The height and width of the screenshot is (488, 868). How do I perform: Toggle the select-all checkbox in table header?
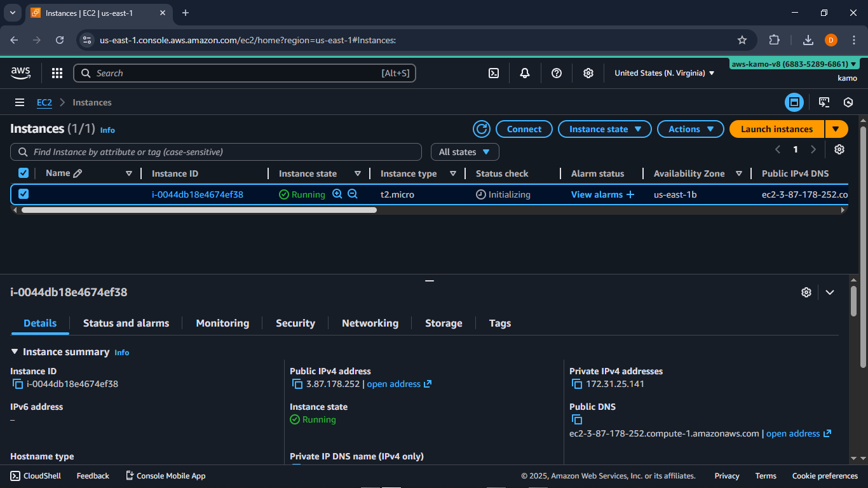pos(24,173)
